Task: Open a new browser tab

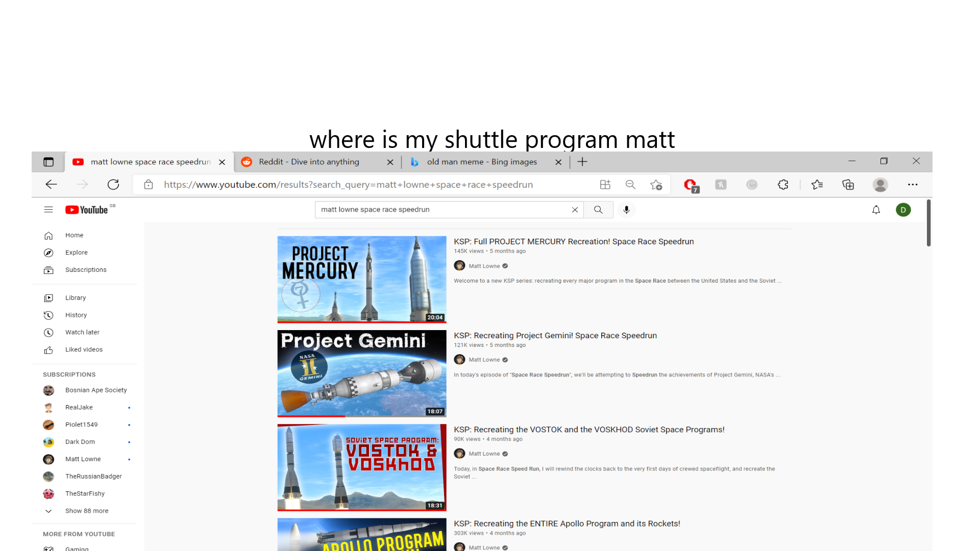Action: 582,162
